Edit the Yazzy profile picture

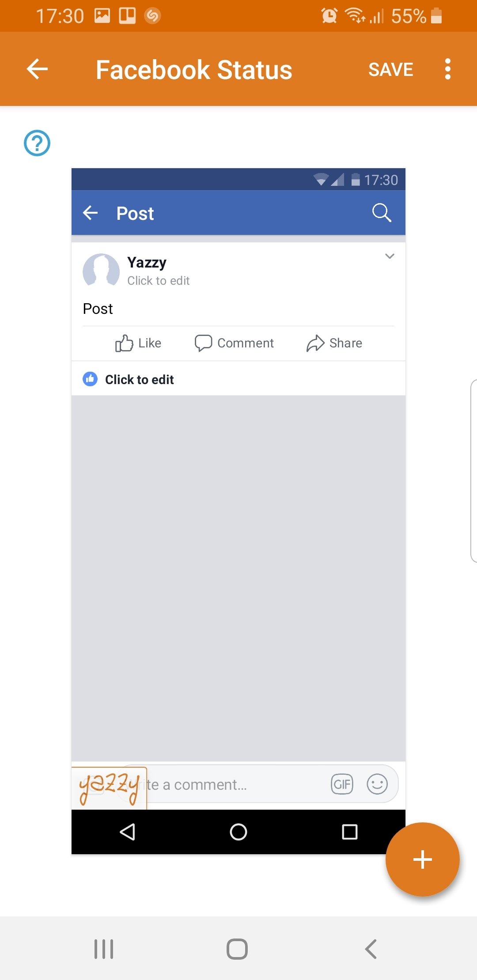[x=101, y=270]
